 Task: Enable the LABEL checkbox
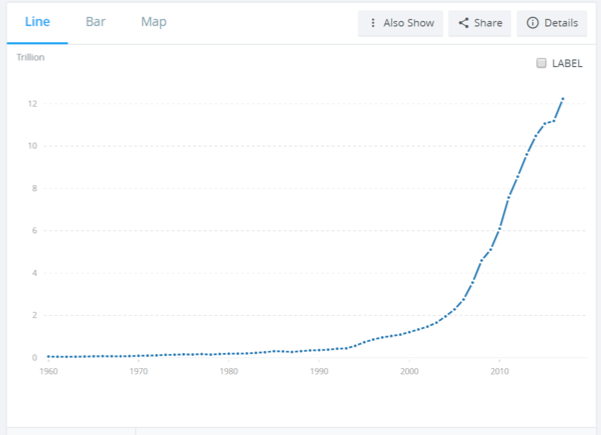point(542,63)
